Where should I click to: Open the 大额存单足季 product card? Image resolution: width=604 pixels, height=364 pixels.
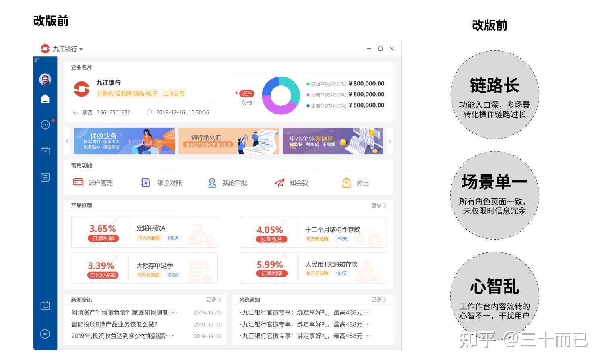(x=145, y=269)
